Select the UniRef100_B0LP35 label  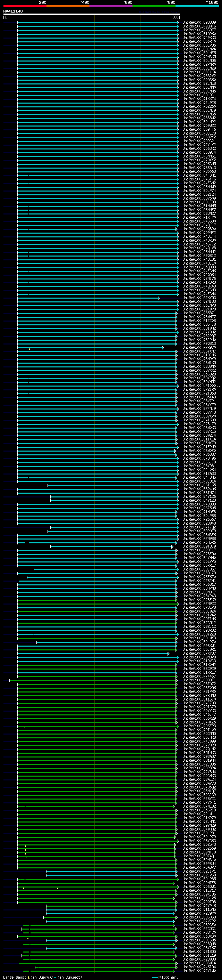click(199, 45)
